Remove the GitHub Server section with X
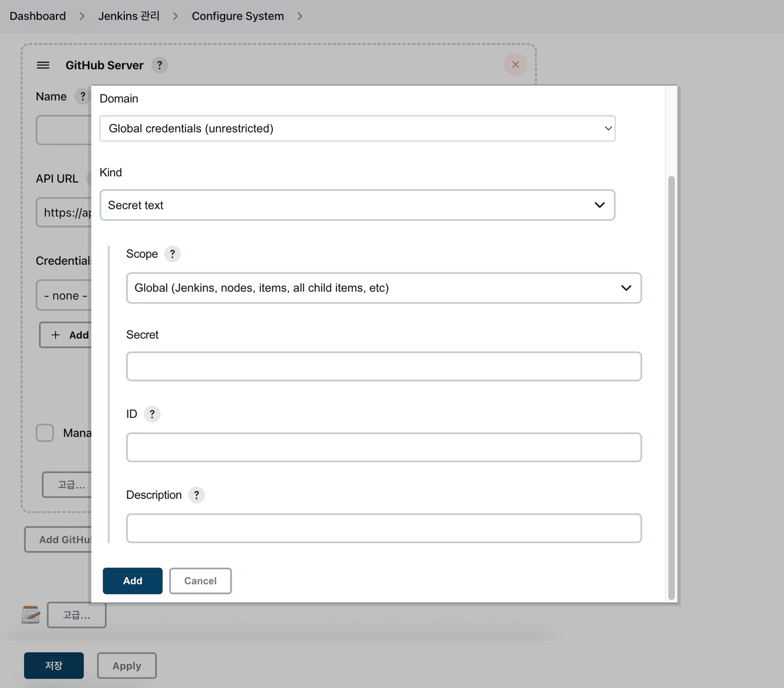 pyautogui.click(x=515, y=65)
